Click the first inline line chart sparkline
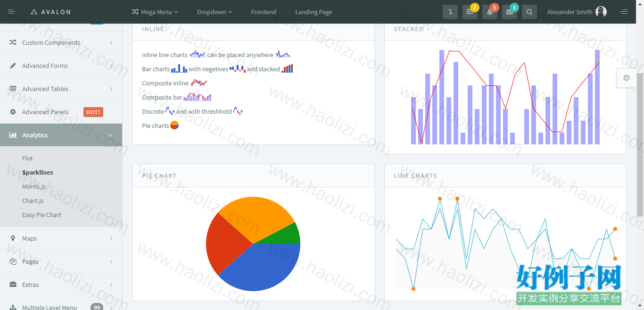The width and height of the screenshot is (644, 310). [197, 54]
